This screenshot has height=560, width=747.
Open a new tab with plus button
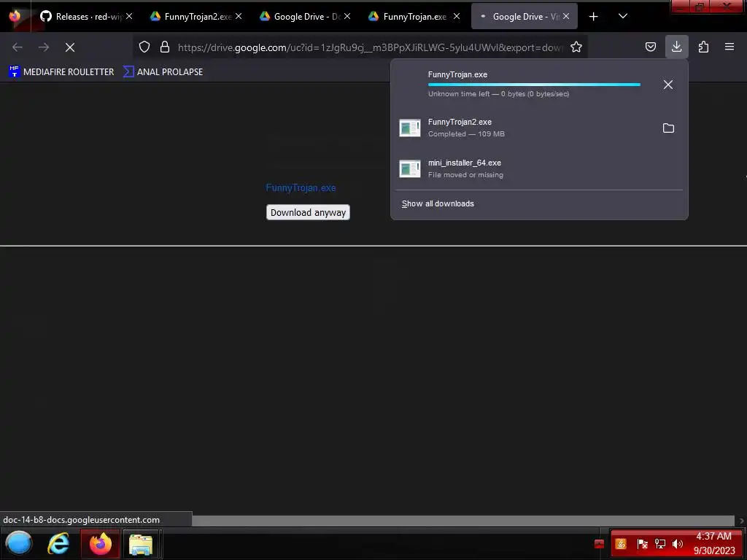593,17
